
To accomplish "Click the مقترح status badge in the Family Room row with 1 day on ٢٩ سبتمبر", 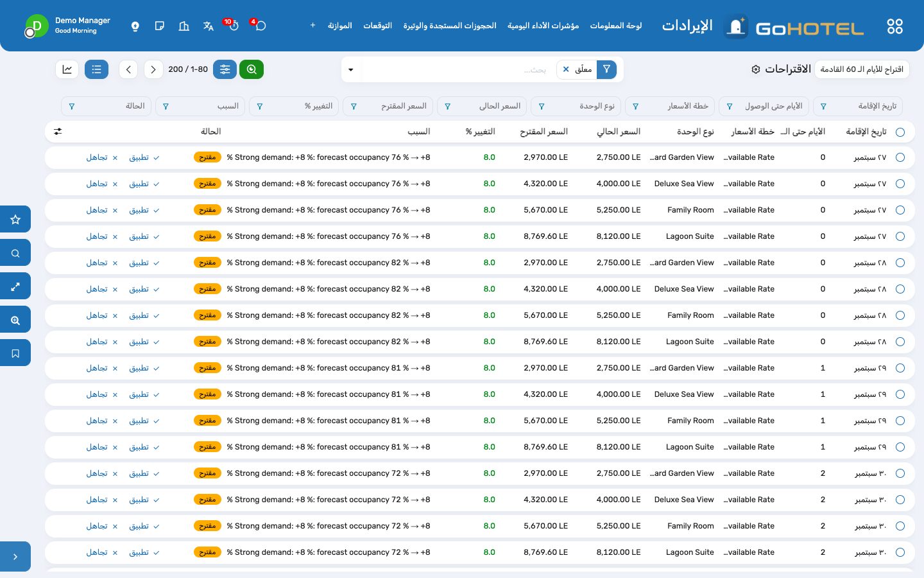I will pyautogui.click(x=207, y=421).
